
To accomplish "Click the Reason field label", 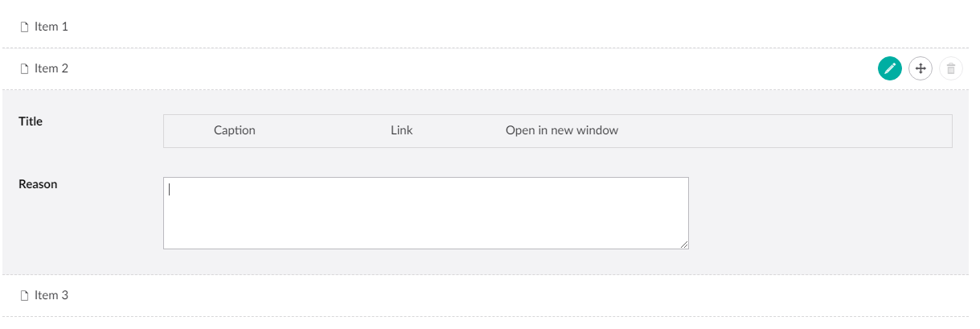I will click(x=38, y=184).
